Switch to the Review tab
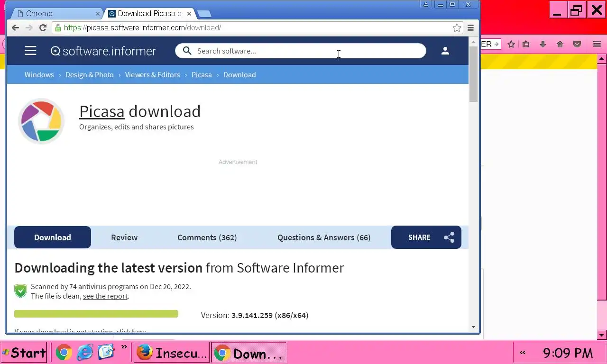Image resolution: width=607 pixels, height=364 pixels. pos(124,237)
